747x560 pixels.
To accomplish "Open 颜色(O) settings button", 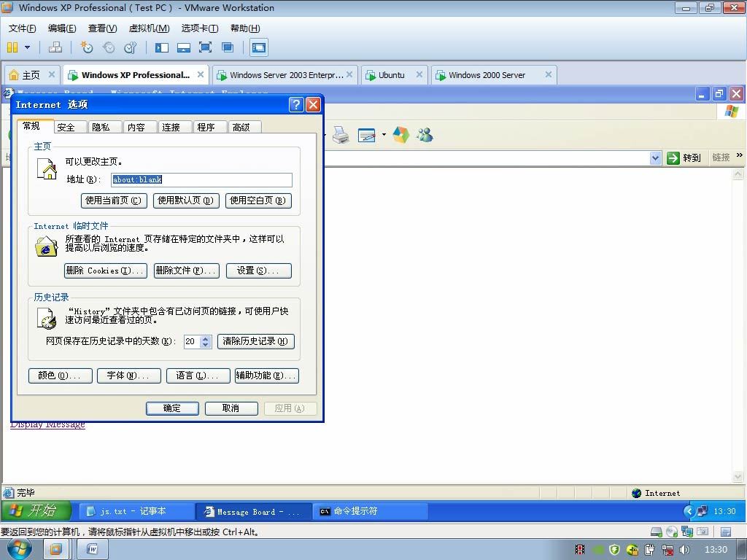I will coord(61,376).
